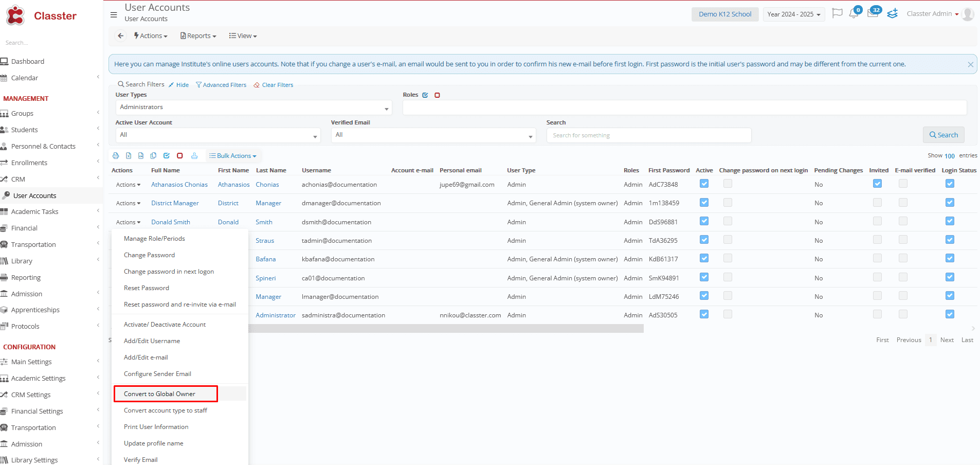Click the stamp icon in the table toolbar
Viewport: 980px width, 465px height.
pos(194,156)
